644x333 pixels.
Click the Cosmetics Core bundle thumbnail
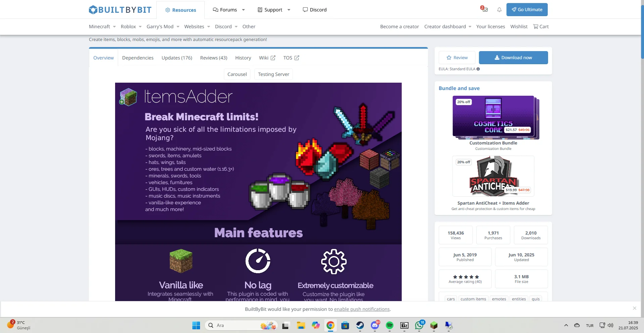493,116
